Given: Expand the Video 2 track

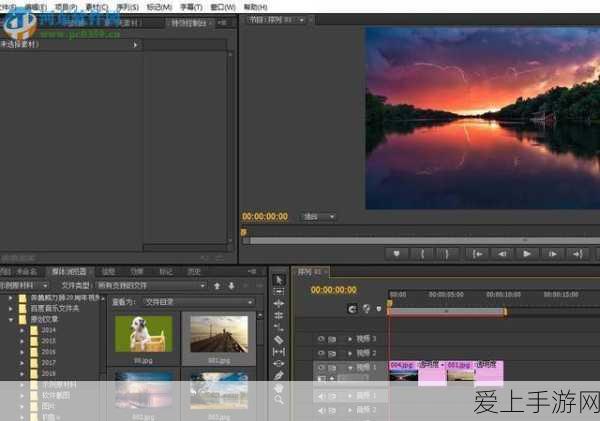Looking at the screenshot, I should point(350,353).
